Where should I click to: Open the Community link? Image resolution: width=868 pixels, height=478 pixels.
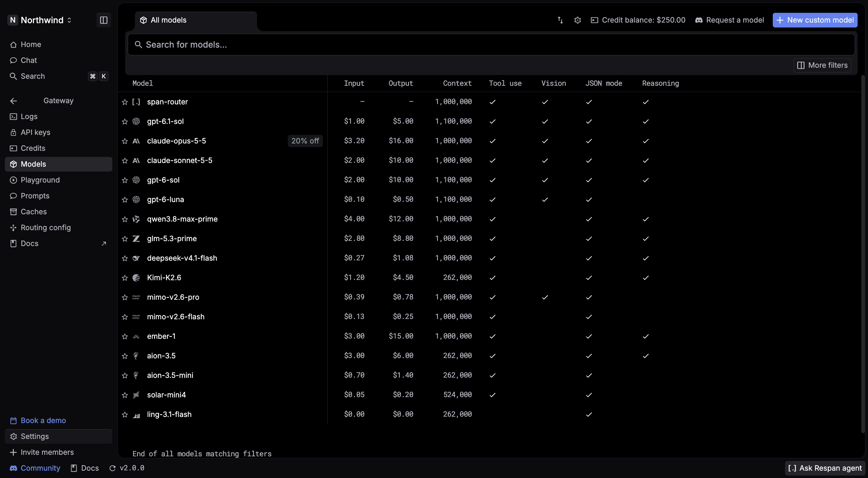click(x=35, y=468)
